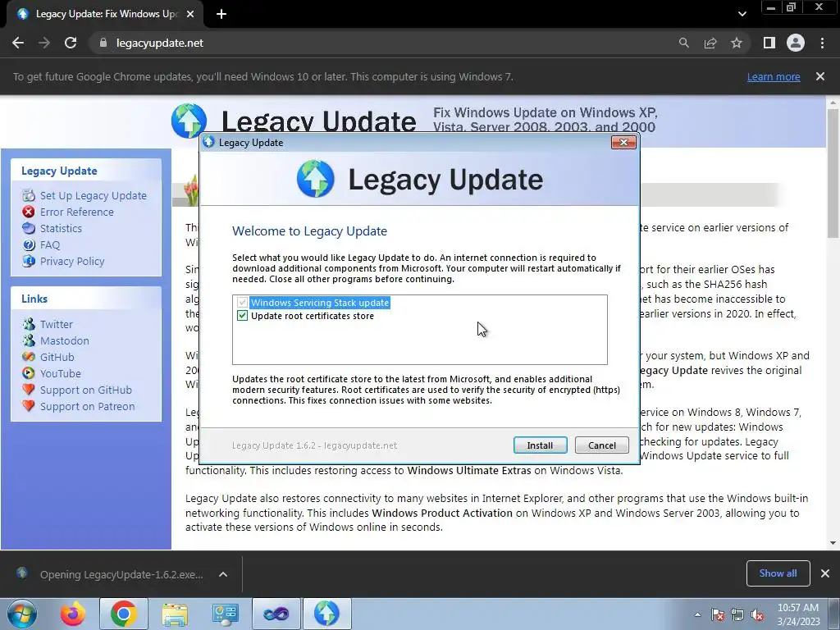Viewport: 840px width, 630px height.
Task: Toggle Update root certificates store checkbox
Action: [242, 316]
